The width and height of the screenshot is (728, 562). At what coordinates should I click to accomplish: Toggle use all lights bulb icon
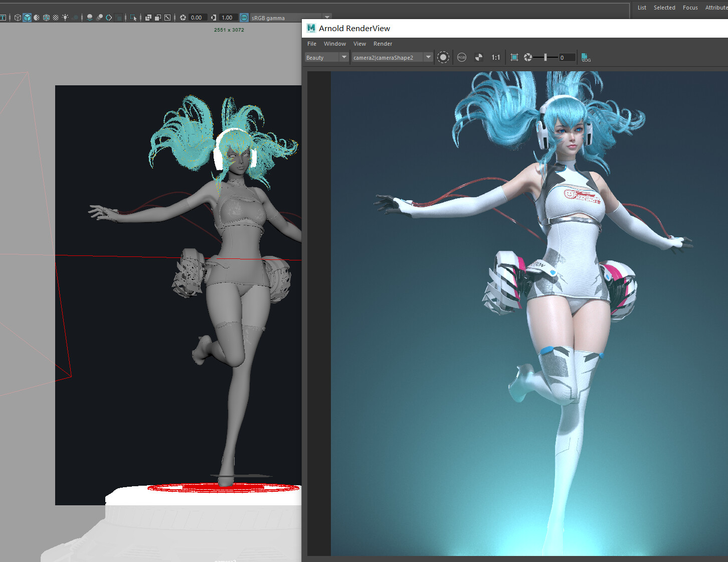coord(65,18)
